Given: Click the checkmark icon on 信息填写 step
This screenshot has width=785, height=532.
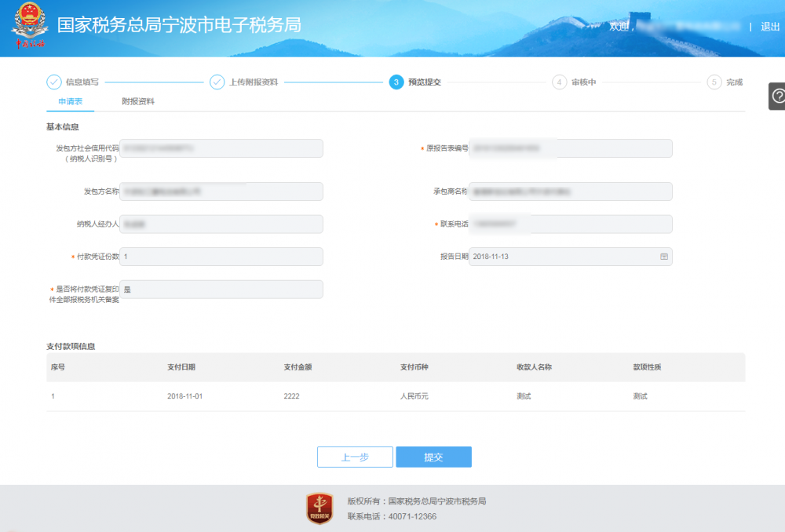Looking at the screenshot, I should pyautogui.click(x=53, y=81).
